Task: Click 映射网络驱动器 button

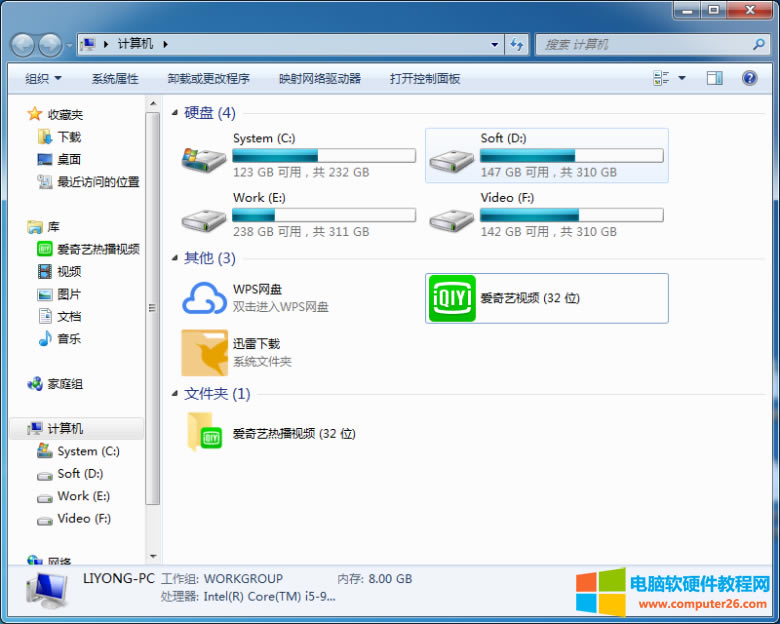Action: tap(319, 78)
